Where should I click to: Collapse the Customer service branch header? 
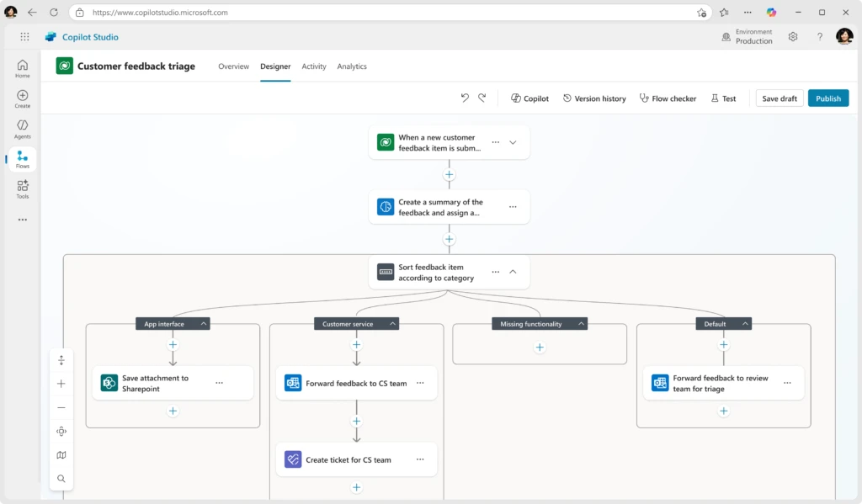(x=392, y=323)
